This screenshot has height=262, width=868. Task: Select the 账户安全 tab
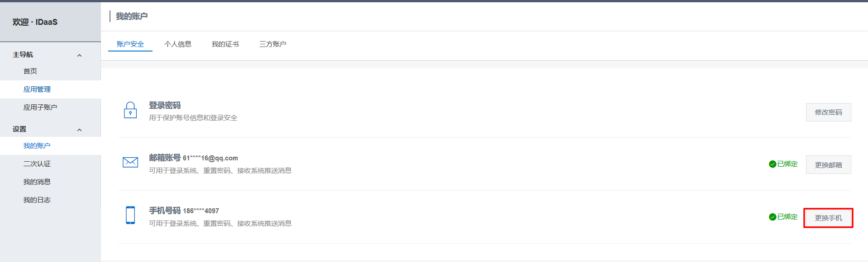pos(130,44)
